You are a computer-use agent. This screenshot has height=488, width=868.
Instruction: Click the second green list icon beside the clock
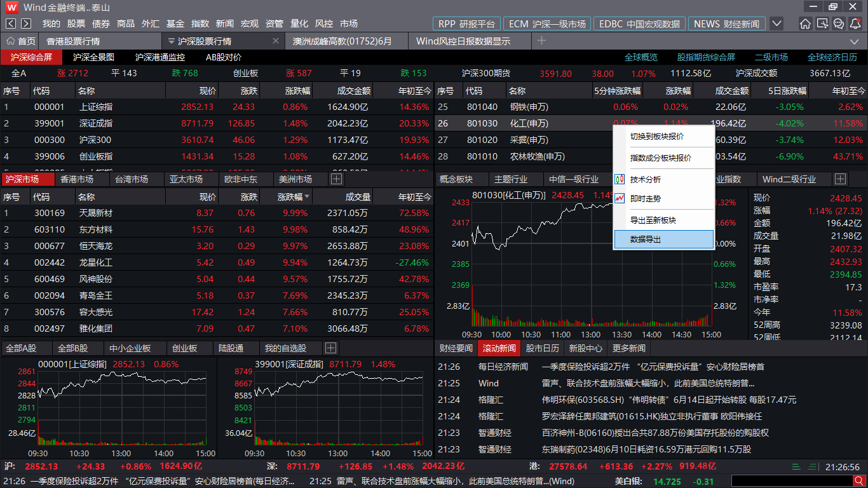click(x=811, y=466)
